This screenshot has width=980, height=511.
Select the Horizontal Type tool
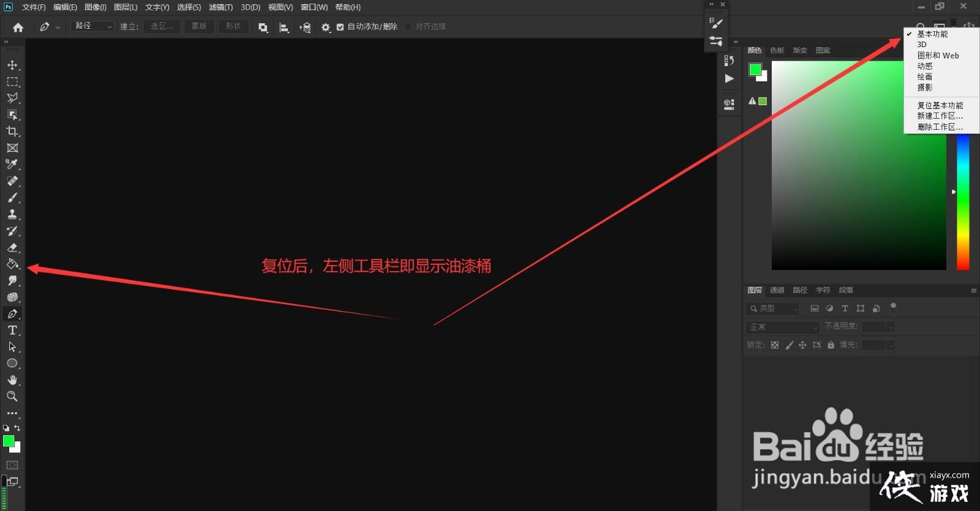[x=12, y=330]
